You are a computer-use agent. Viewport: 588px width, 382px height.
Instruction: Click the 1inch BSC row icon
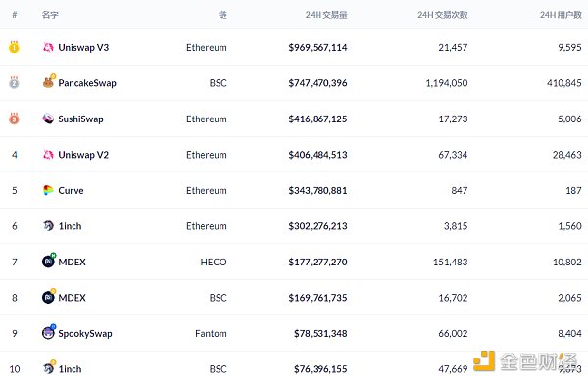pos(49,367)
